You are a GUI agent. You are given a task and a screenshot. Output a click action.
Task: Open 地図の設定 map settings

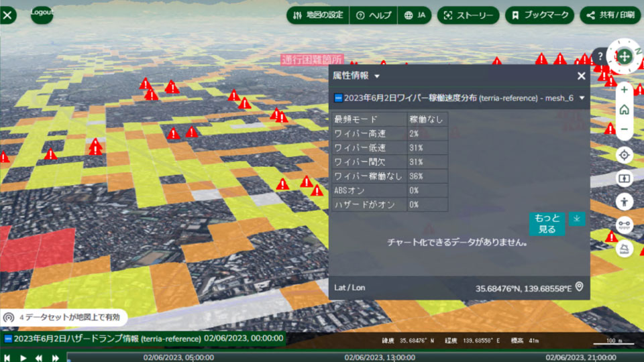tap(318, 15)
